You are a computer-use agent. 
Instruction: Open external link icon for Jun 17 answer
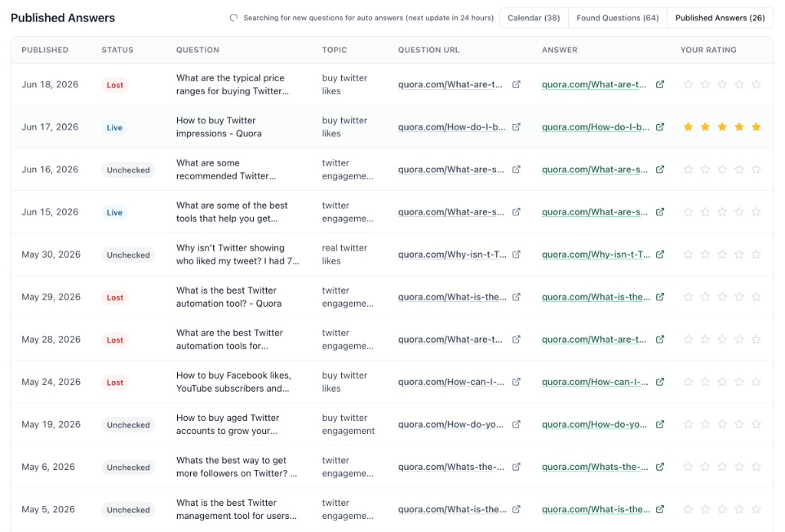point(660,127)
